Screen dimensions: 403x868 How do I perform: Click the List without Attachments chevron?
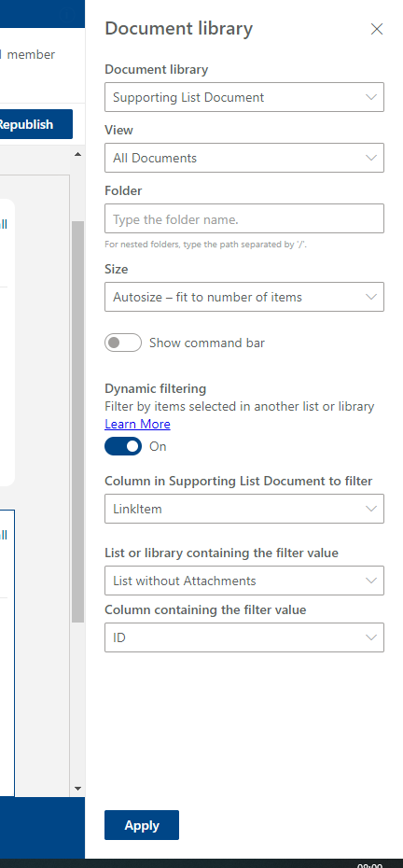pyautogui.click(x=371, y=581)
